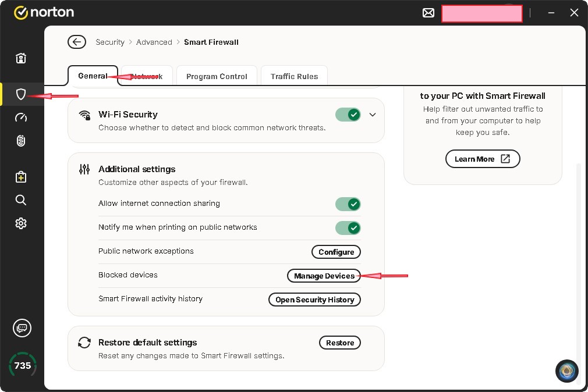The image size is (588, 392).
Task: Open the settings gear sidebar icon
Action: point(21,223)
